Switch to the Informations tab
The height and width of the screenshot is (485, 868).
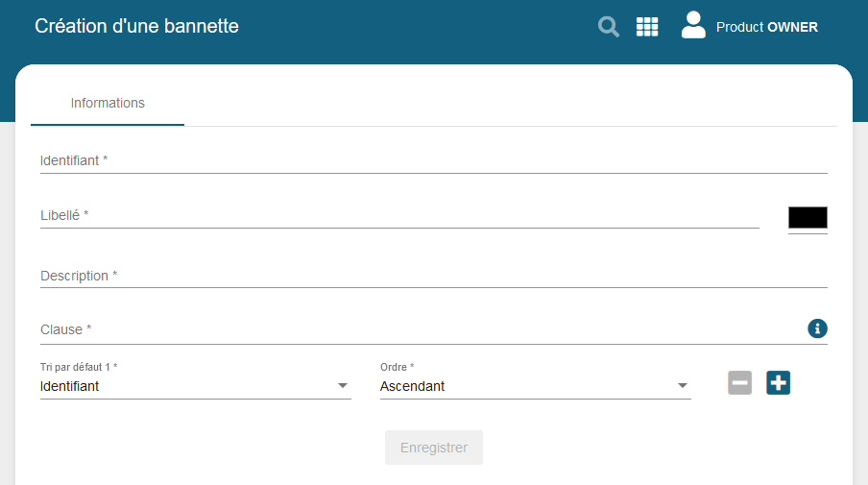tap(108, 103)
